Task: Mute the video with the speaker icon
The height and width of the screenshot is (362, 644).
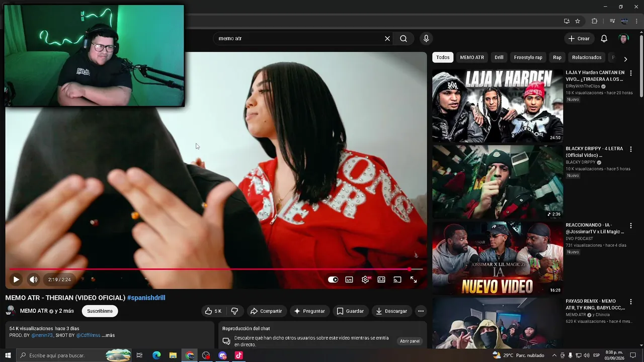Action: click(x=33, y=280)
